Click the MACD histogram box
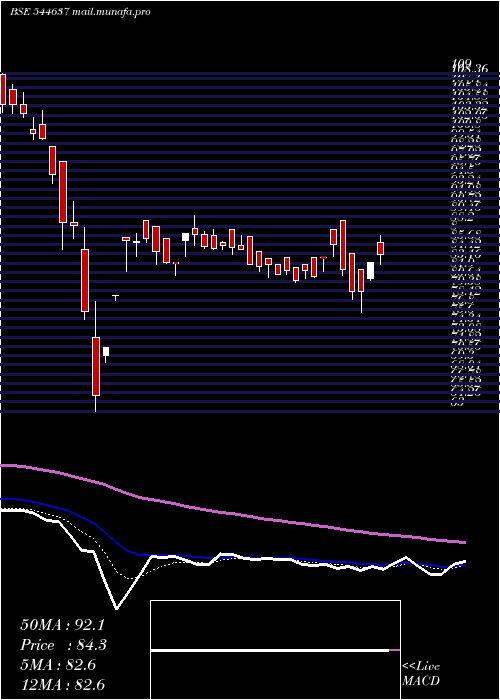500x700 pixels. [275, 650]
